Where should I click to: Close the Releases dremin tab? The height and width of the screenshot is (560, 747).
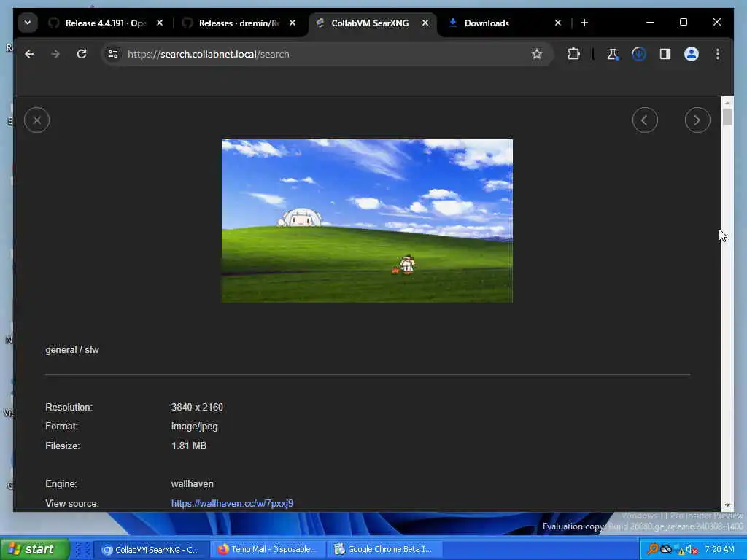(x=293, y=23)
